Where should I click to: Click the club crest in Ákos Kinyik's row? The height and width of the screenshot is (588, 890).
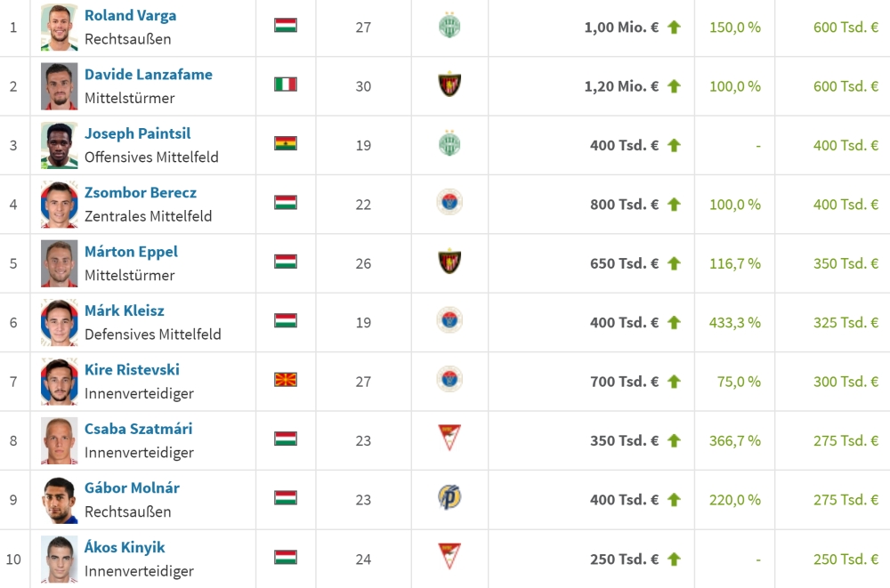(x=449, y=557)
